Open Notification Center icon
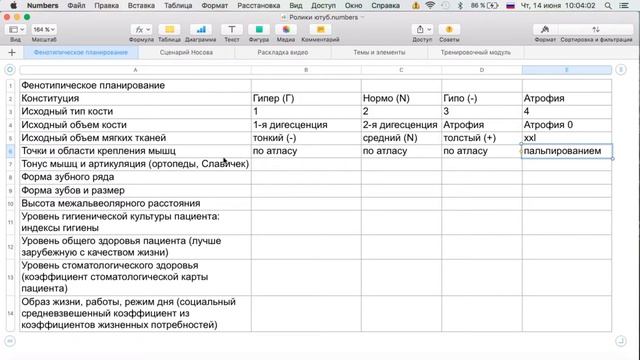This screenshot has height=360, width=640. 624,6
